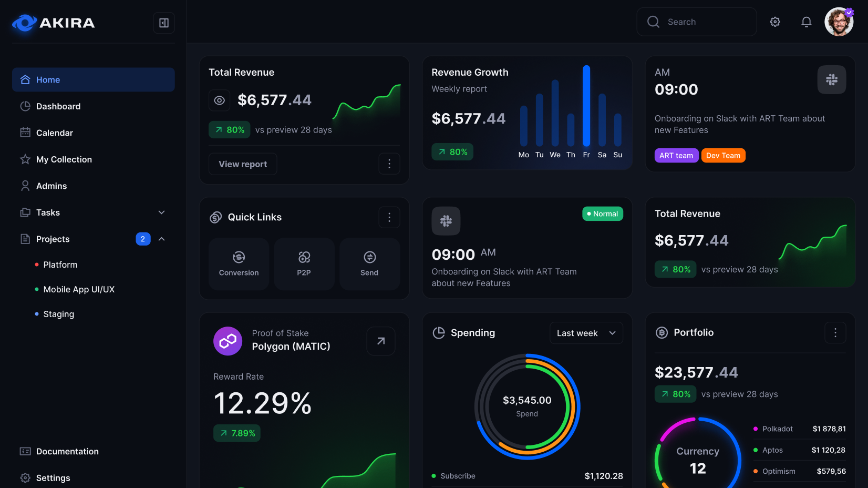Click the 12.29% reward rate value

(263, 403)
